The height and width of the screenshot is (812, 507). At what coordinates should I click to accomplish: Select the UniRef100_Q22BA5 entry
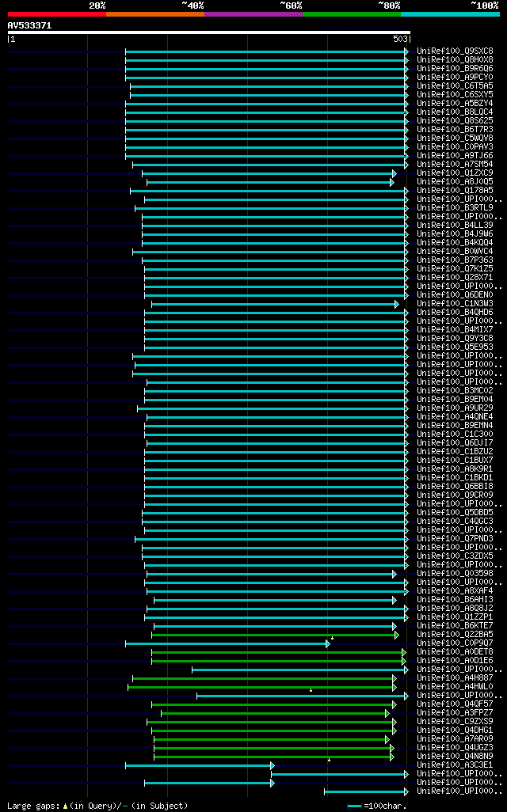click(456, 635)
